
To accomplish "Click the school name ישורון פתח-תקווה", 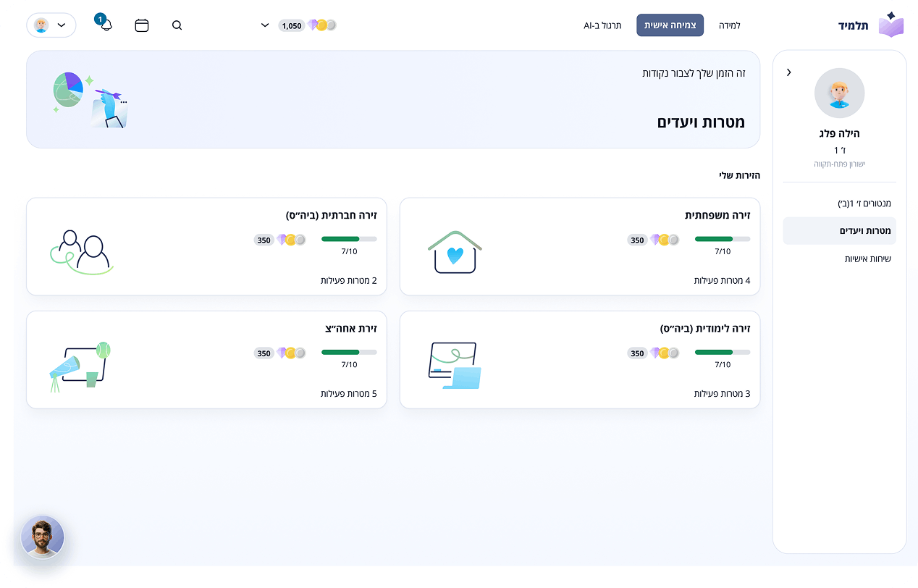I will [840, 164].
